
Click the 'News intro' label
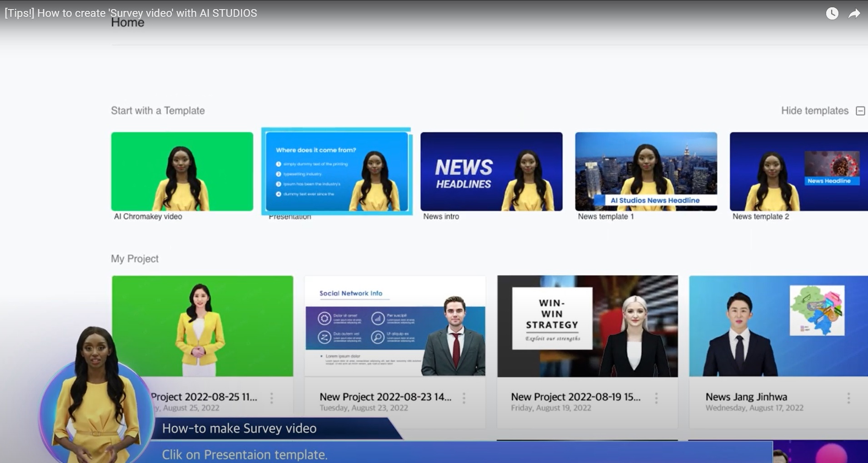tap(441, 216)
